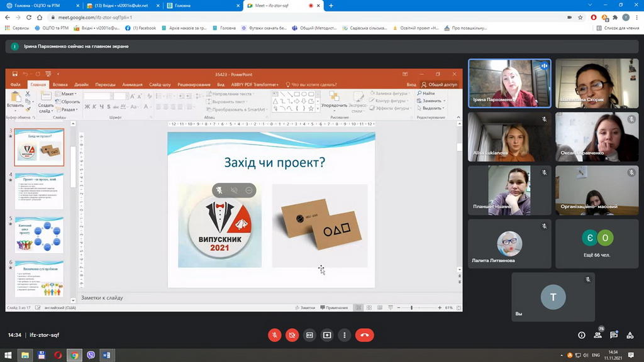Toggle closed captions (CC) button
Viewport: 644px width, 362px height.
pyautogui.click(x=309, y=335)
